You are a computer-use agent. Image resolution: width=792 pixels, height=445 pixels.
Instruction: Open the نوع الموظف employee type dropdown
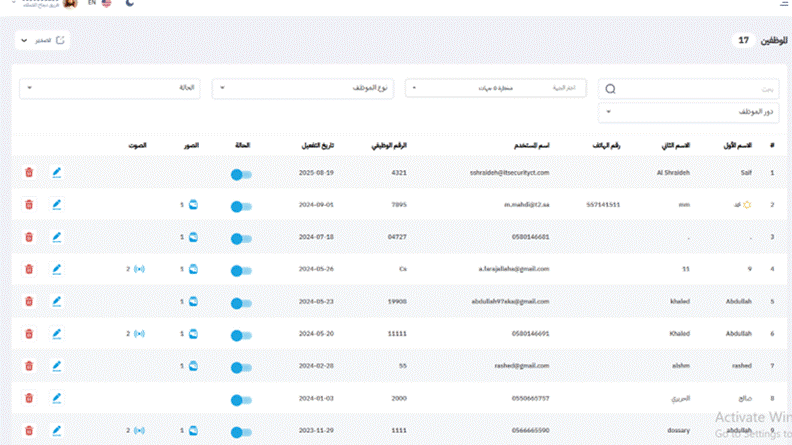(303, 88)
